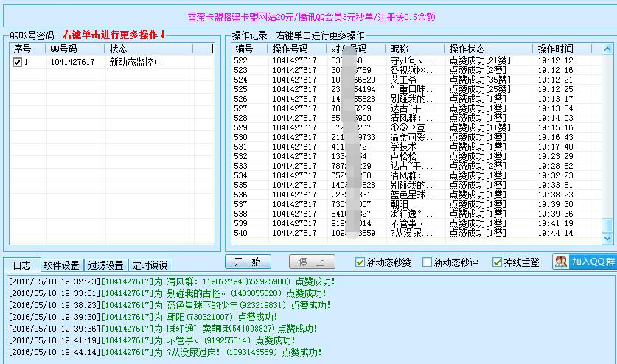Click 点赞成功[25赞] status cell

(x=480, y=89)
